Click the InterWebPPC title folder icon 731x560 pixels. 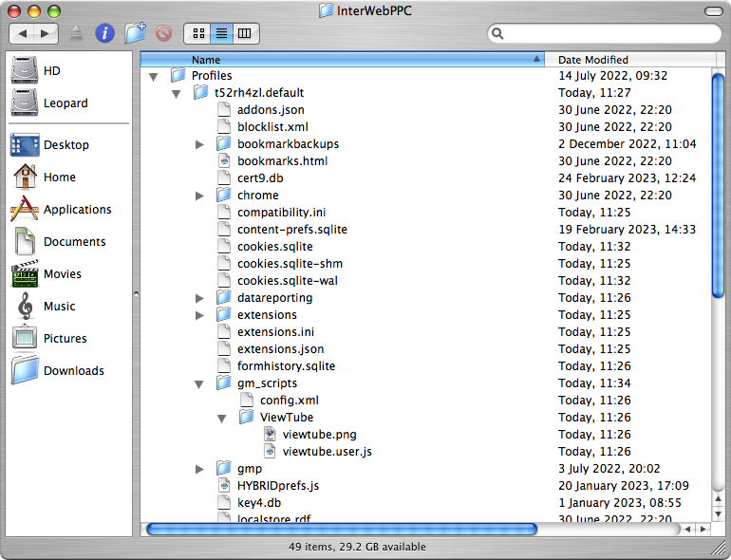click(x=326, y=10)
